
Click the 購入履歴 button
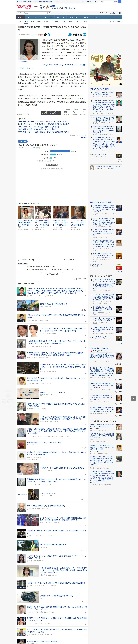tap(112, 13)
